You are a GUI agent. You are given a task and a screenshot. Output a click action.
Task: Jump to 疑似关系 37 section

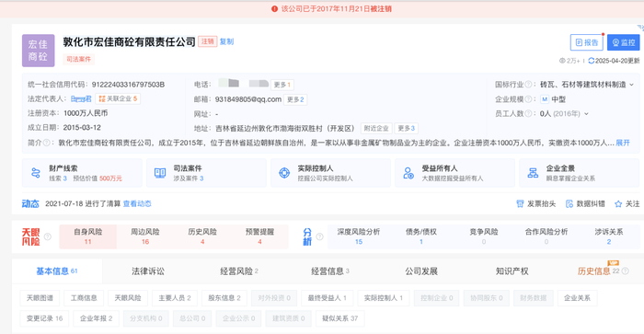pos(340,318)
